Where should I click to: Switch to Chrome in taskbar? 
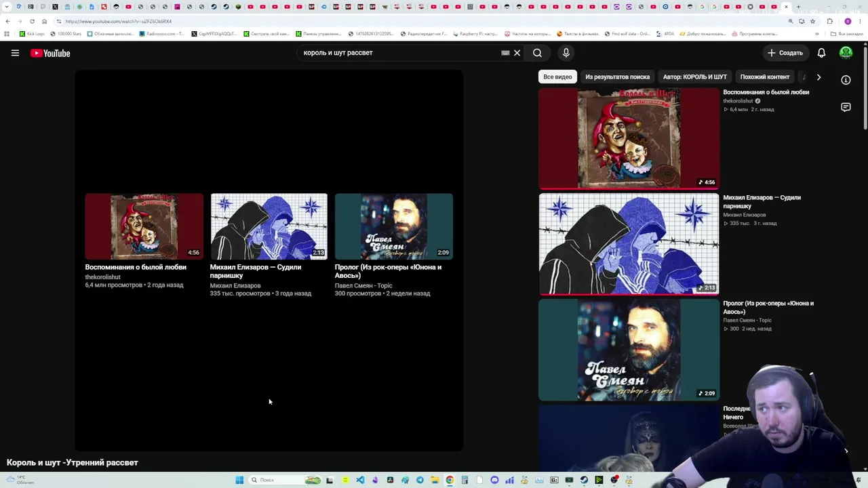click(x=450, y=480)
